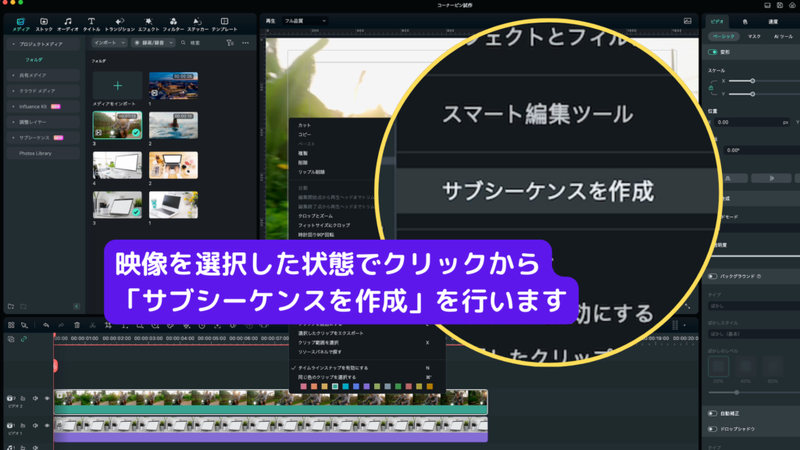The height and width of the screenshot is (450, 800).
Task: Click the search magnifier icon in media panel
Action: (x=183, y=43)
